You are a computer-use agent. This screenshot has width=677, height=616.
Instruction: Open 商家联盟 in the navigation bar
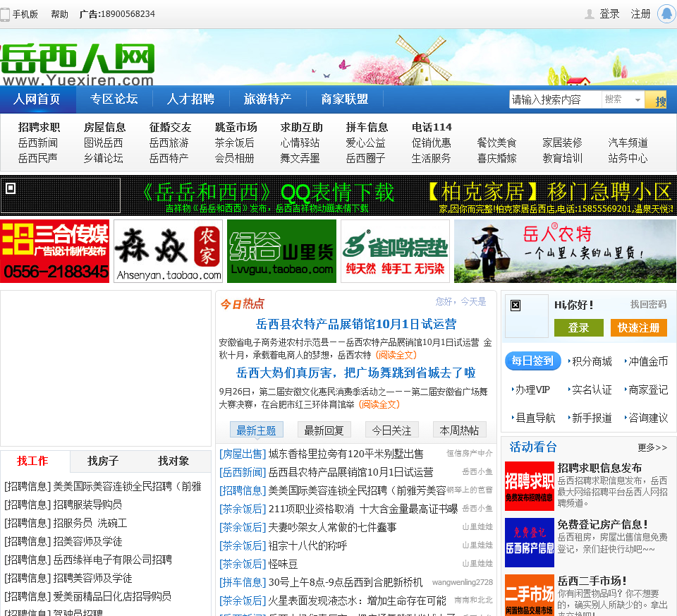pos(345,99)
